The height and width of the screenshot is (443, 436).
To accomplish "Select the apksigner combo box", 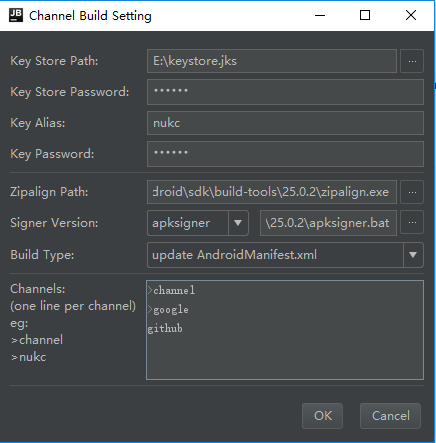I will [198, 223].
